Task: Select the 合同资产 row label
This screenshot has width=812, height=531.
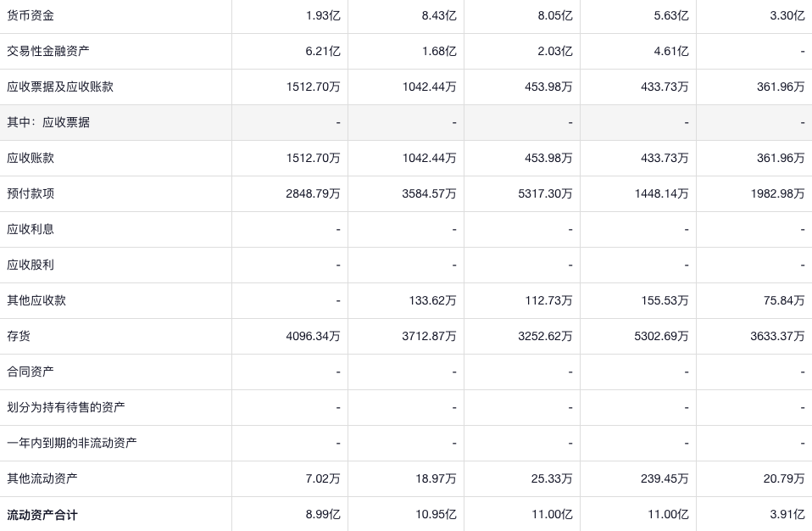Action: 31,372
